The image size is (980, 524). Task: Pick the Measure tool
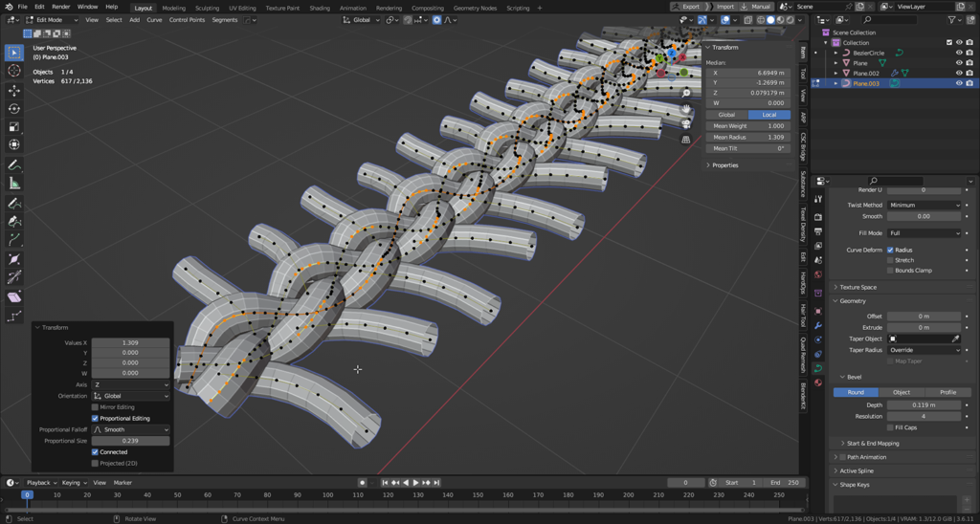click(14, 184)
